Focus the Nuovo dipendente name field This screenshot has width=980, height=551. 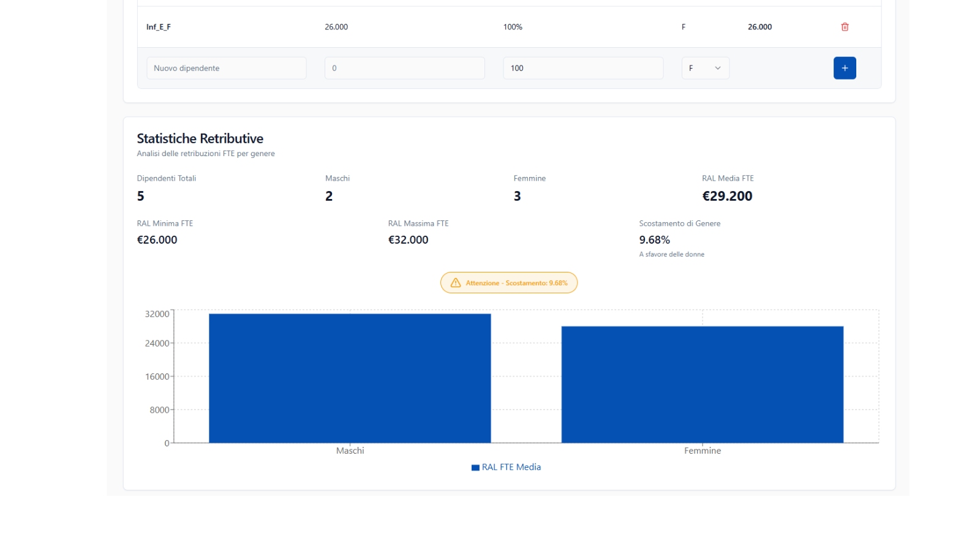226,68
